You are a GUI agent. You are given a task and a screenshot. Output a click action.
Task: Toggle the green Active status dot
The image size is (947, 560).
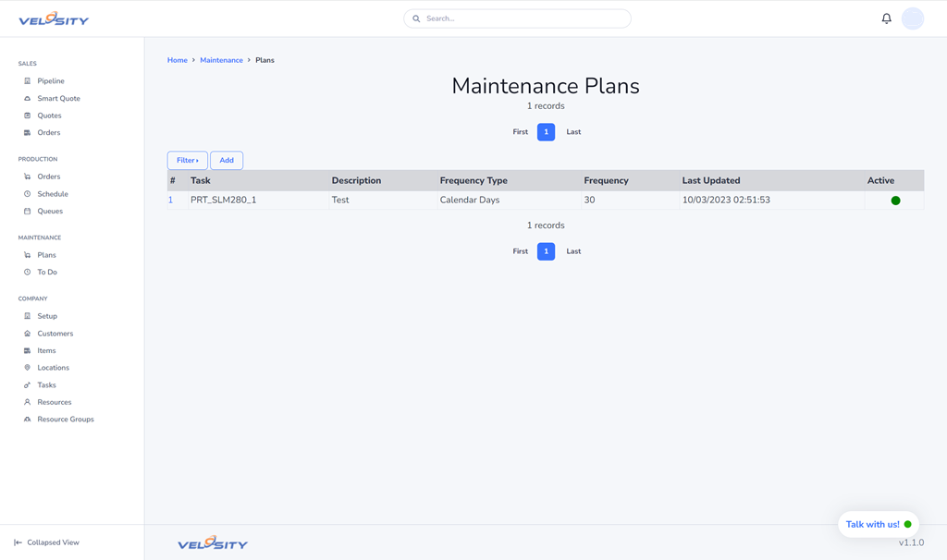pos(895,201)
